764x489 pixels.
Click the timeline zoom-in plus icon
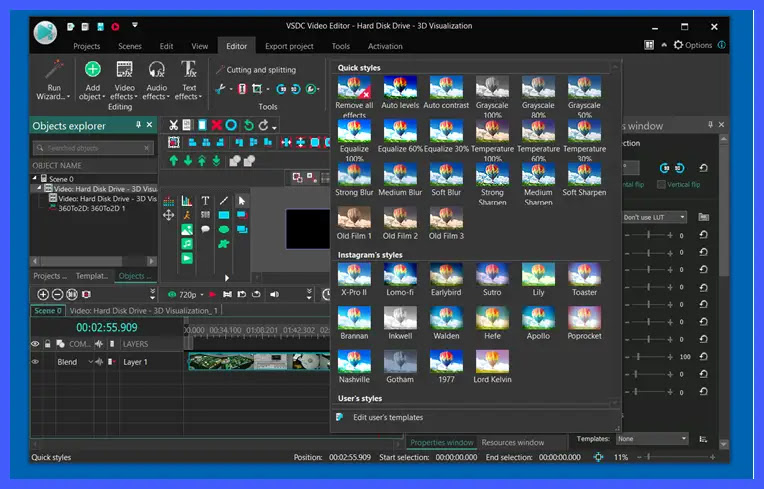43,294
